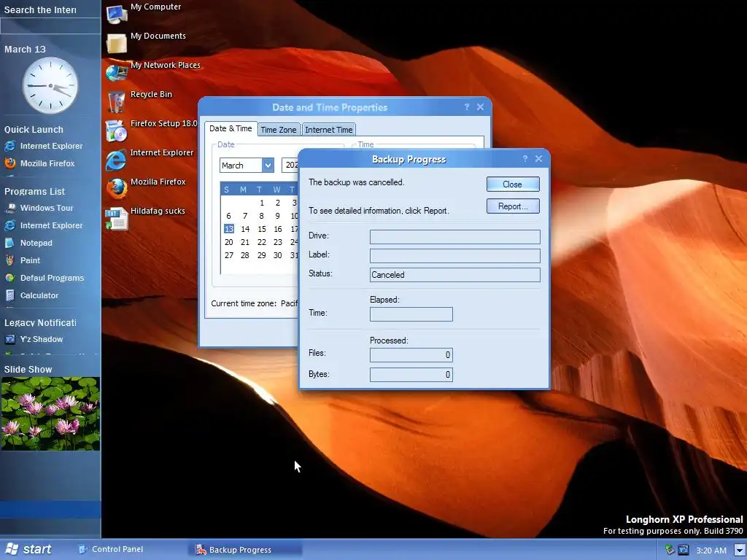Select day 16 in the calendar
The height and width of the screenshot is (560, 747).
point(278,229)
